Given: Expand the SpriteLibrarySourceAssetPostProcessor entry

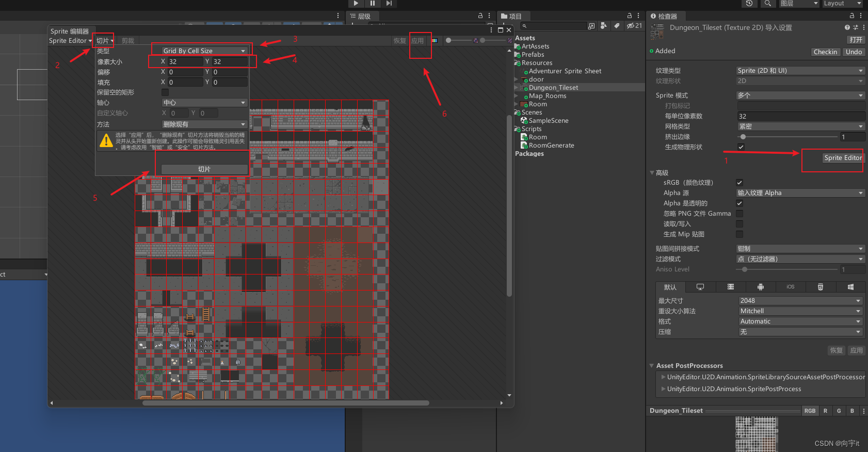Looking at the screenshot, I should pos(663,377).
